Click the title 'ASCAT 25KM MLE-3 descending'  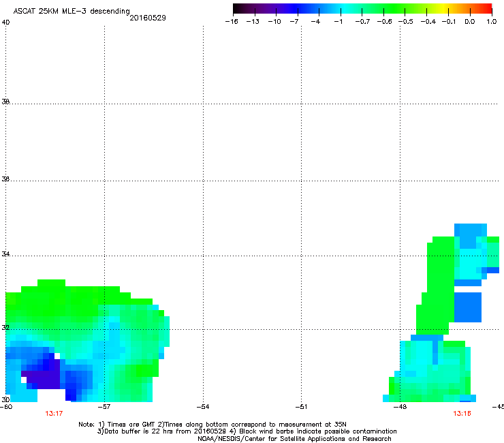point(72,12)
